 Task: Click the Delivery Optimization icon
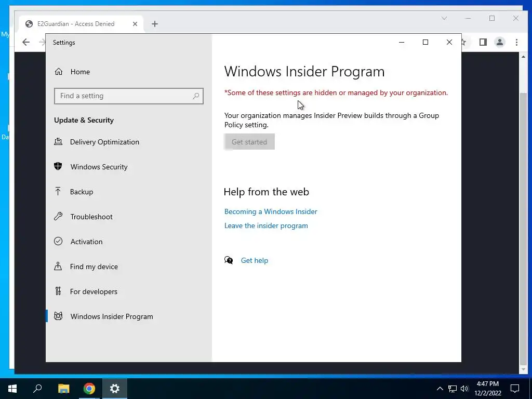[x=58, y=141]
